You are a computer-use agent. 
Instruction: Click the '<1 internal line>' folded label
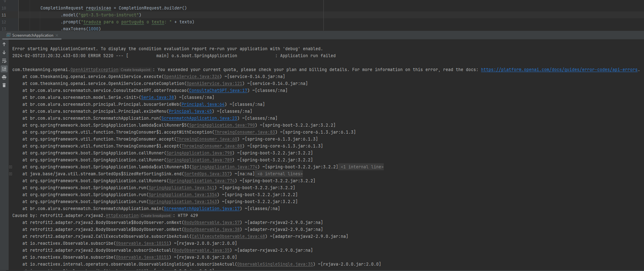pos(362,167)
